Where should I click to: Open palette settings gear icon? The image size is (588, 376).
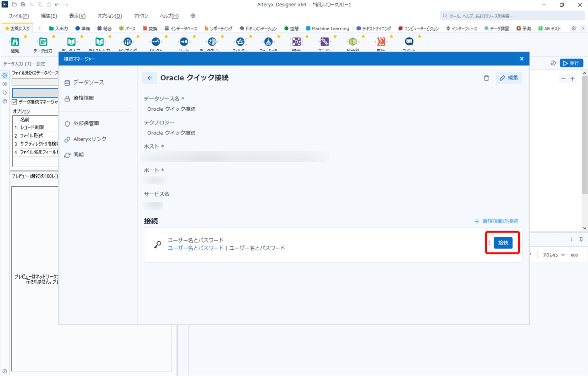point(574,28)
